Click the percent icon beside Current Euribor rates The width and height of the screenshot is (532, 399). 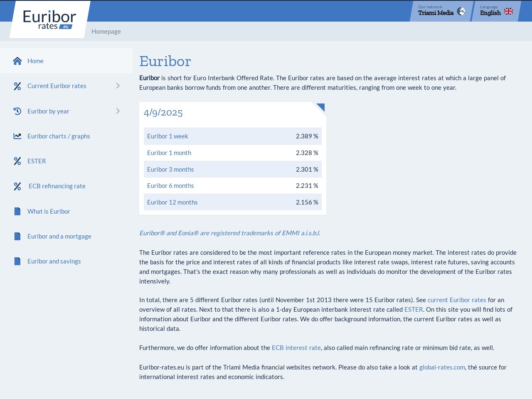click(17, 86)
